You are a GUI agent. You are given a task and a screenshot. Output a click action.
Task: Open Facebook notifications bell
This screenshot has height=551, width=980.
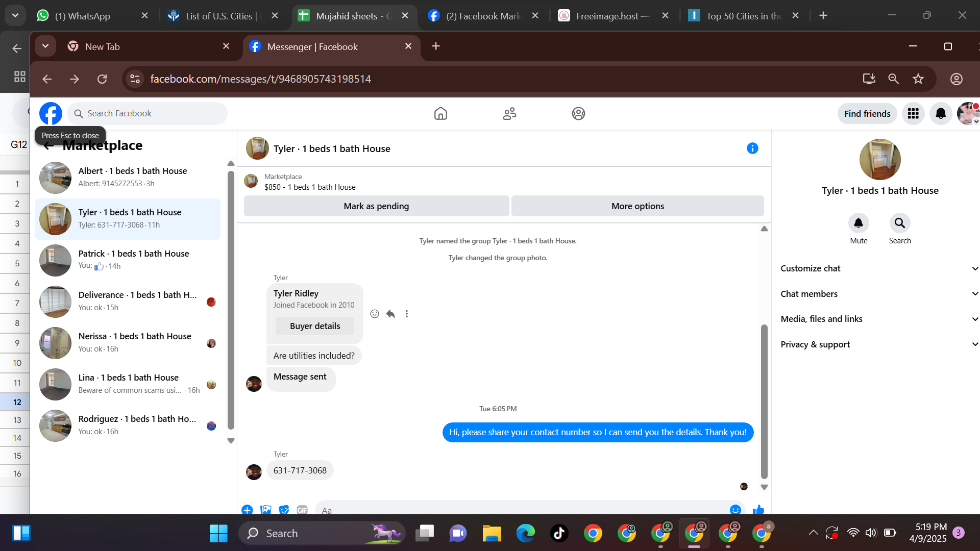point(941,113)
